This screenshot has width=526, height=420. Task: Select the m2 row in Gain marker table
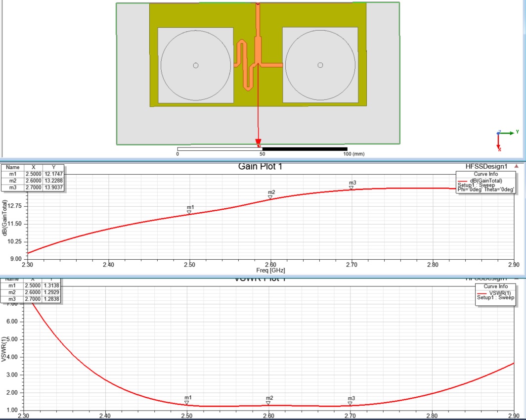32,181
